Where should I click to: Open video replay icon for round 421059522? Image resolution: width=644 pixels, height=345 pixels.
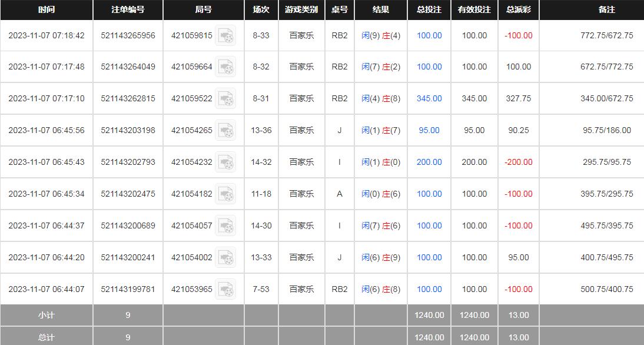[225, 98]
